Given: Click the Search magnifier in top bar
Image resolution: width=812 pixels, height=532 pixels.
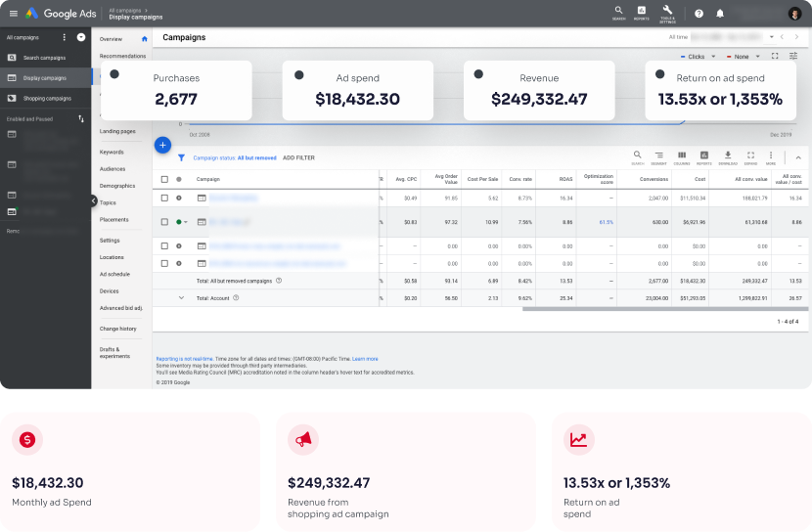Looking at the screenshot, I should tap(618, 13).
